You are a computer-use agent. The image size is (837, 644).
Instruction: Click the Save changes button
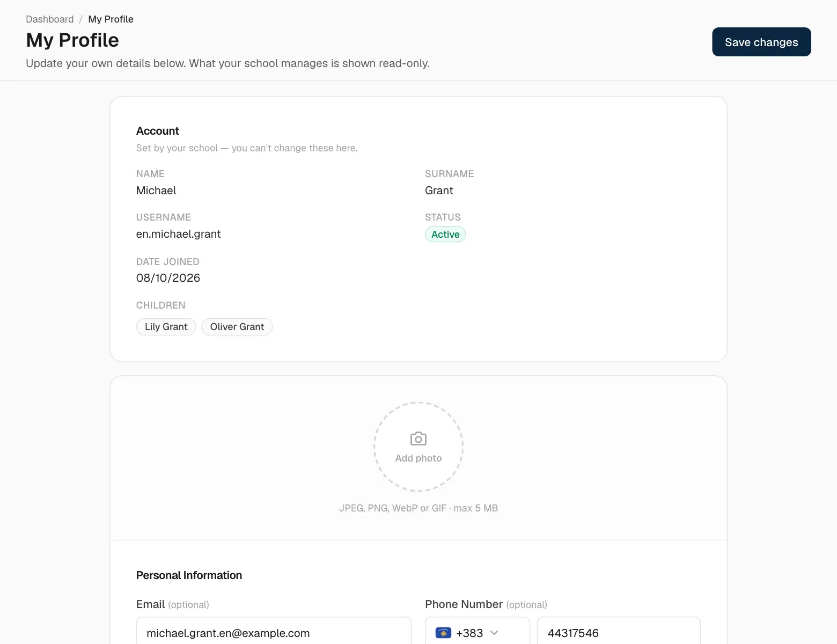pos(761,42)
